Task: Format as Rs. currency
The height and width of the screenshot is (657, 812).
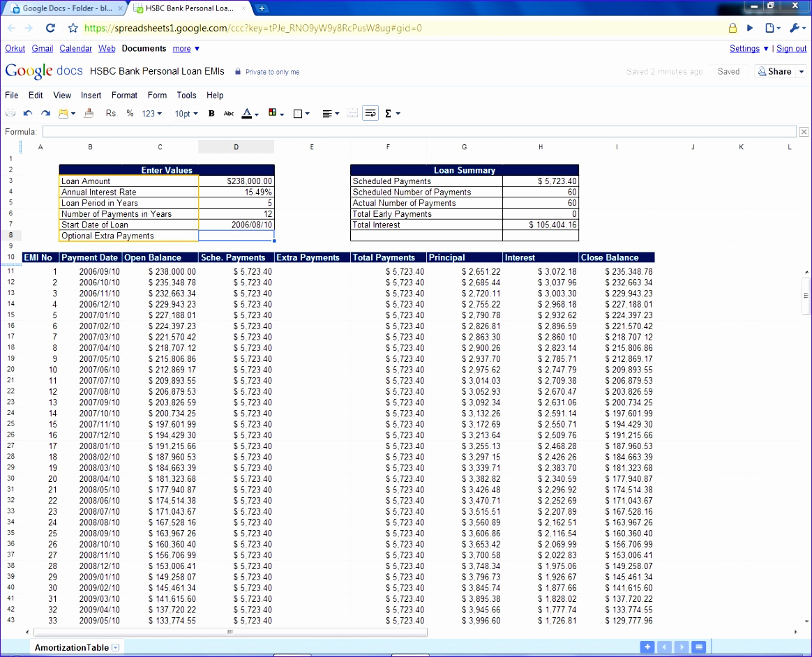Action: coord(112,114)
